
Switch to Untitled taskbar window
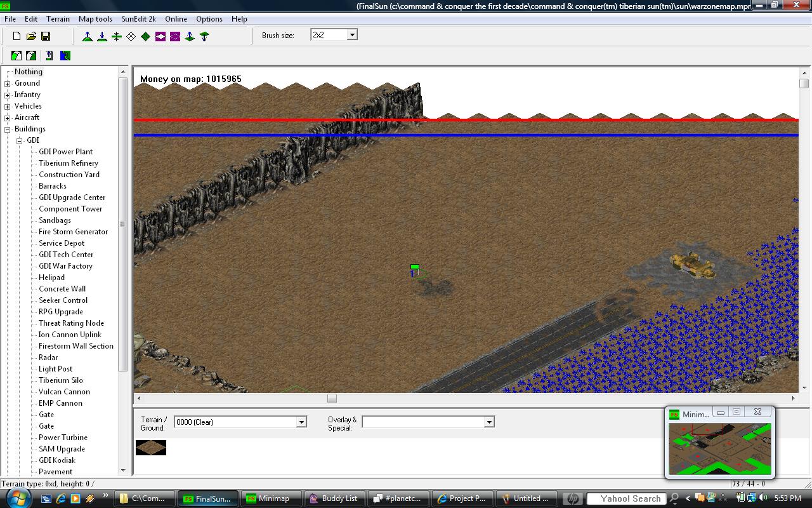pos(526,498)
